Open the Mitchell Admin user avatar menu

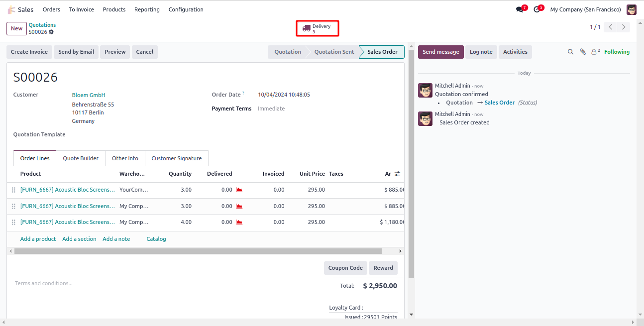click(x=631, y=9)
